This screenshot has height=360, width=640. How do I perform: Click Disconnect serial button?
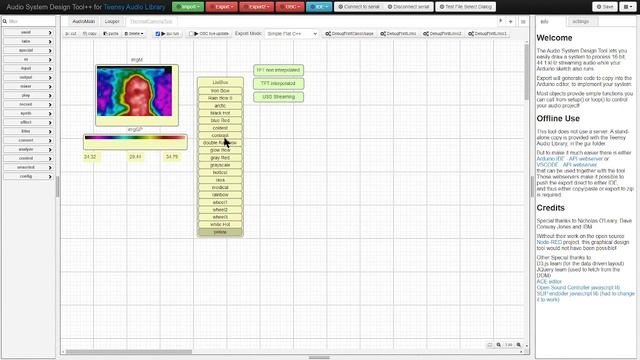(408, 7)
